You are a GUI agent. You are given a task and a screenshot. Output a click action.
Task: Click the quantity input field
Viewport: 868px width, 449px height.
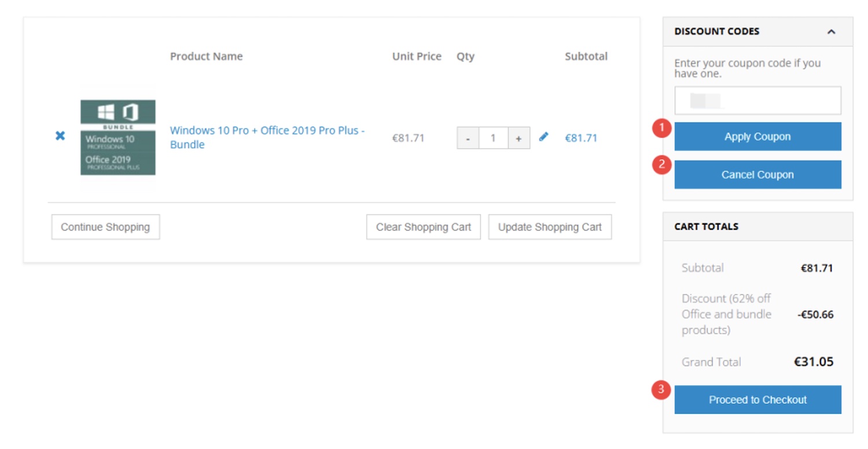[493, 138]
